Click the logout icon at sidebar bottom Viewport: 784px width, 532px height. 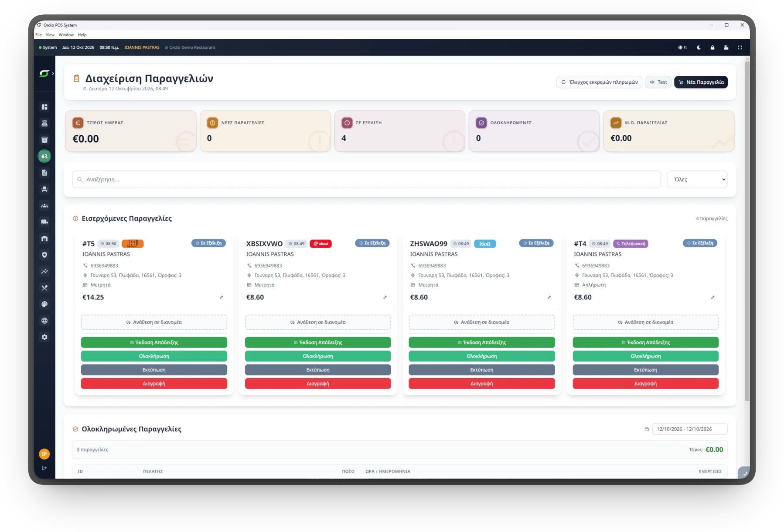[x=44, y=468]
